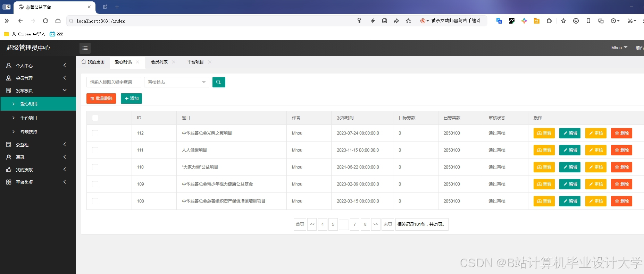Close the 爱心时讯 tab with its X
Image resolution: width=644 pixels, height=274 pixels.
[x=137, y=62]
